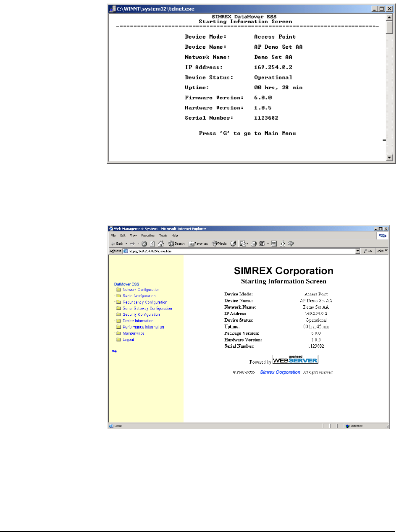Open the Favorites menu in the menu bar
Viewport: 399px width, 532px height.
148,236
